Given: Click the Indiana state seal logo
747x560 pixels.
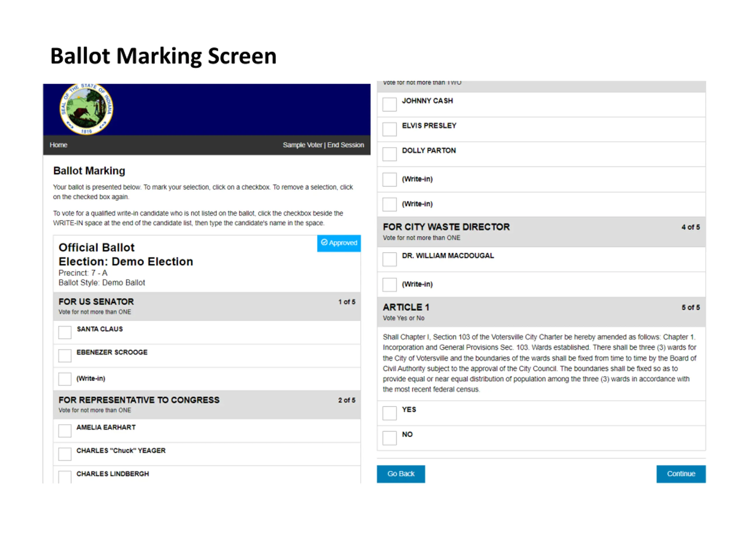Looking at the screenshot, I should pos(86,109).
